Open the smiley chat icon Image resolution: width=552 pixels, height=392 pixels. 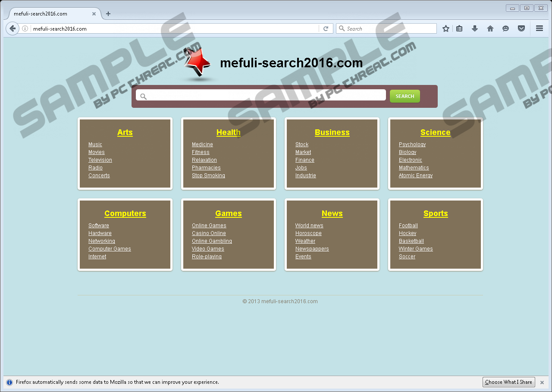pyautogui.click(x=506, y=28)
